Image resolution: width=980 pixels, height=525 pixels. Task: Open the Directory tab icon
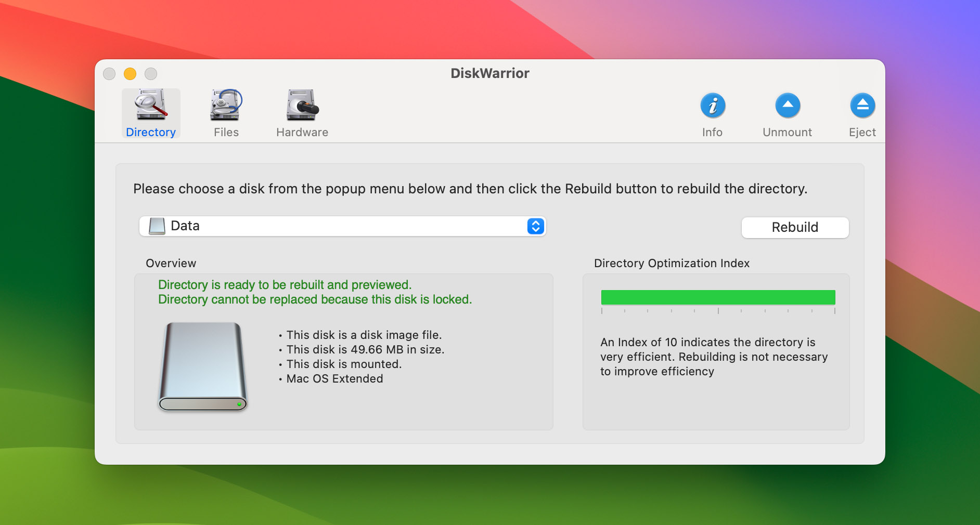[151, 105]
